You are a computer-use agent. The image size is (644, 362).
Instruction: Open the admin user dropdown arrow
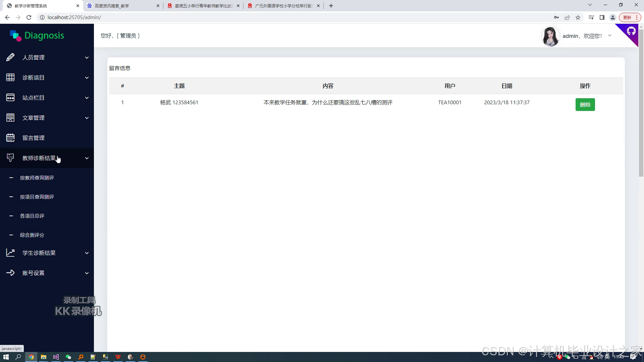click(x=610, y=36)
